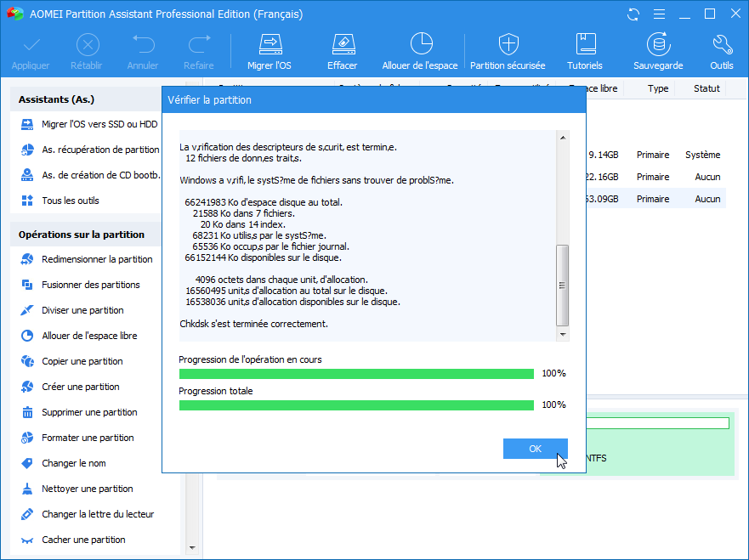Select Diviser une partition operation

tap(72, 310)
